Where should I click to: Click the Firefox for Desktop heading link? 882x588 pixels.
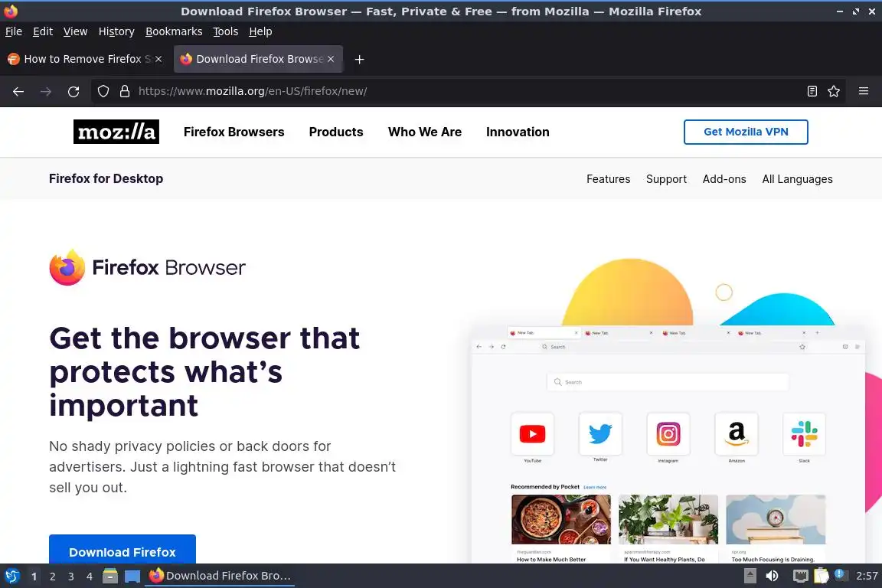coord(106,178)
